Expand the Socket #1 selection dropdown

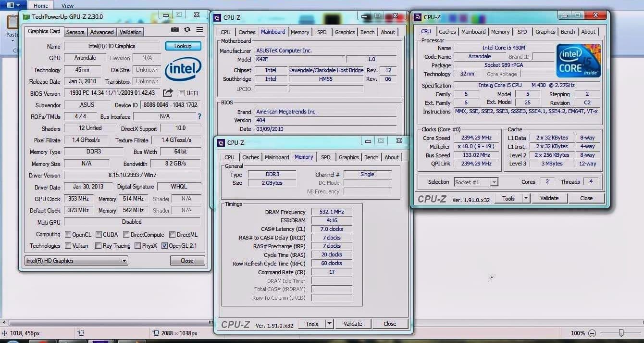(494, 182)
